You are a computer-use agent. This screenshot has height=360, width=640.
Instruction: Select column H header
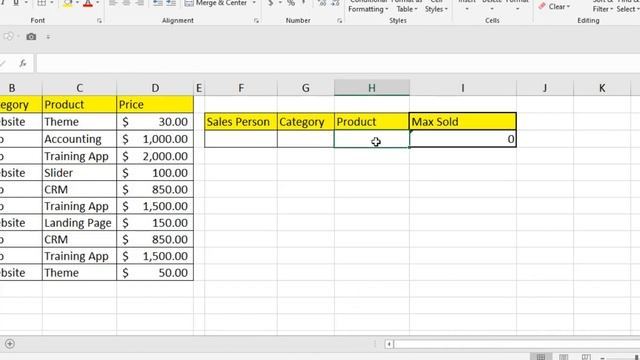(372, 88)
